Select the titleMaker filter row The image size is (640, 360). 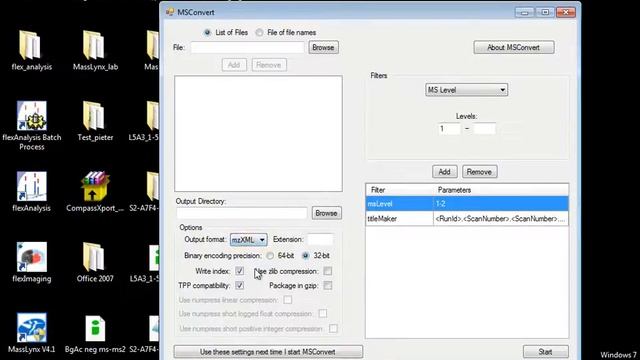[467, 219]
